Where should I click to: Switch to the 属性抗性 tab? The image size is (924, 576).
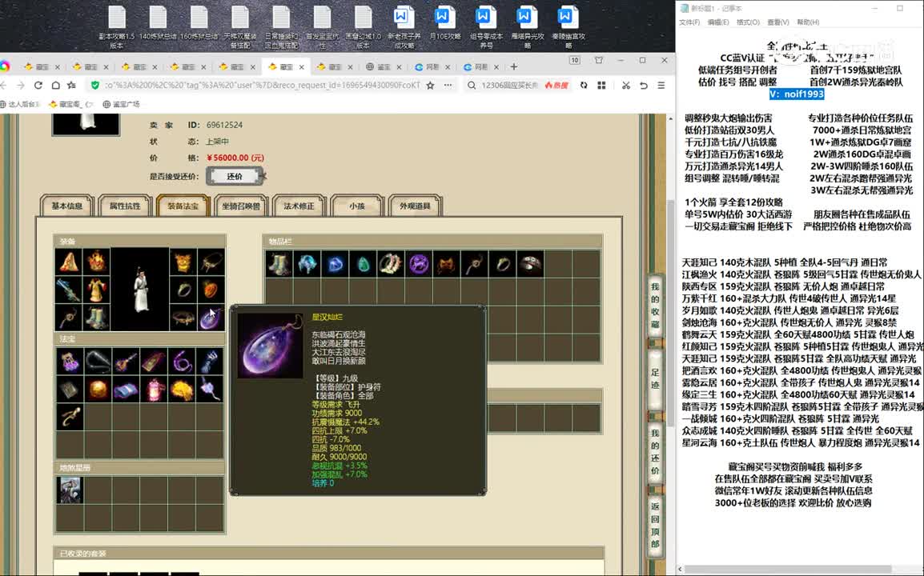point(125,206)
